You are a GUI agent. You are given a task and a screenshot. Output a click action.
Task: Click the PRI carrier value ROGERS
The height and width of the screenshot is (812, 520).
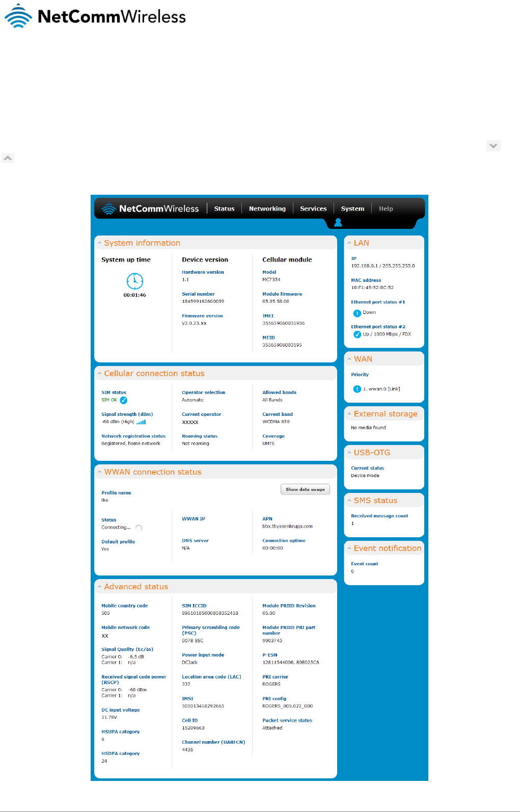pos(271,684)
